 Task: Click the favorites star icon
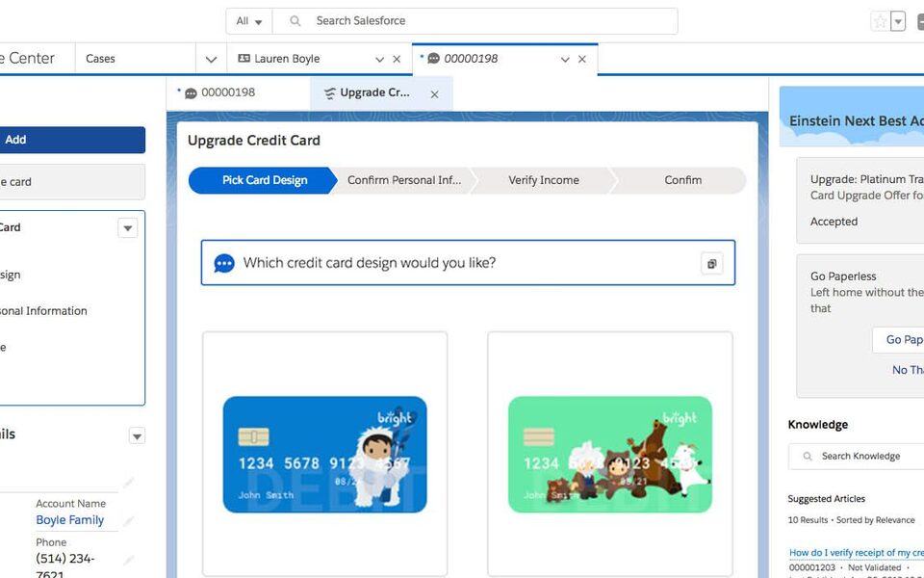coord(880,22)
